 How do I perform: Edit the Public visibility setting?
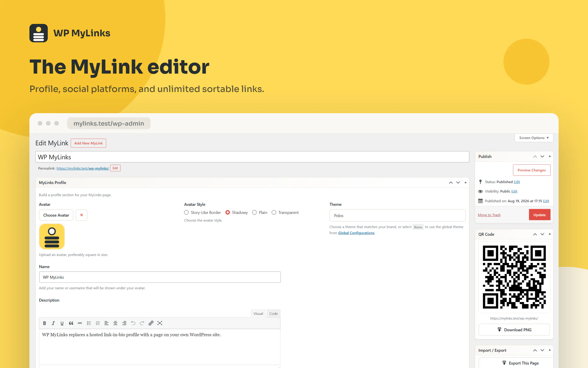coord(514,191)
